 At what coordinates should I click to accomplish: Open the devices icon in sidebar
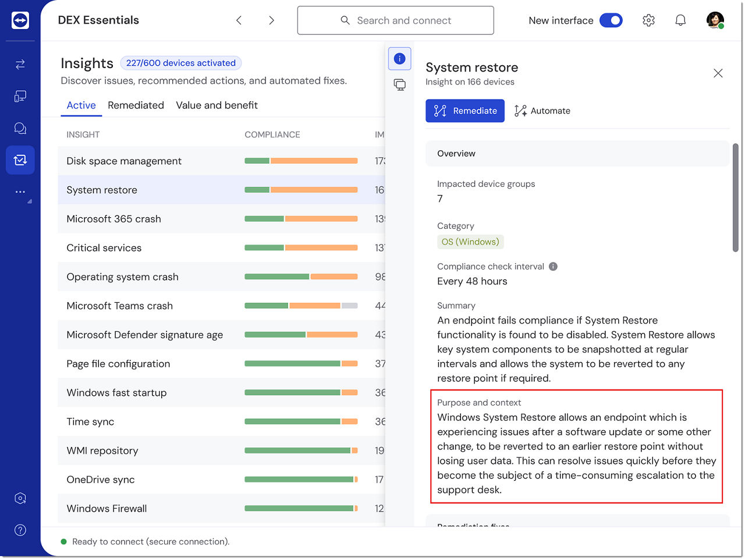20,96
